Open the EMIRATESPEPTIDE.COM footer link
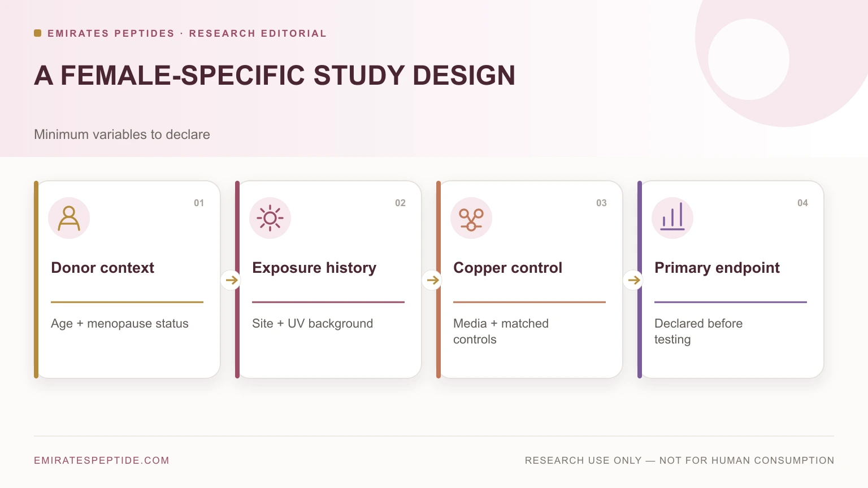 (102, 460)
